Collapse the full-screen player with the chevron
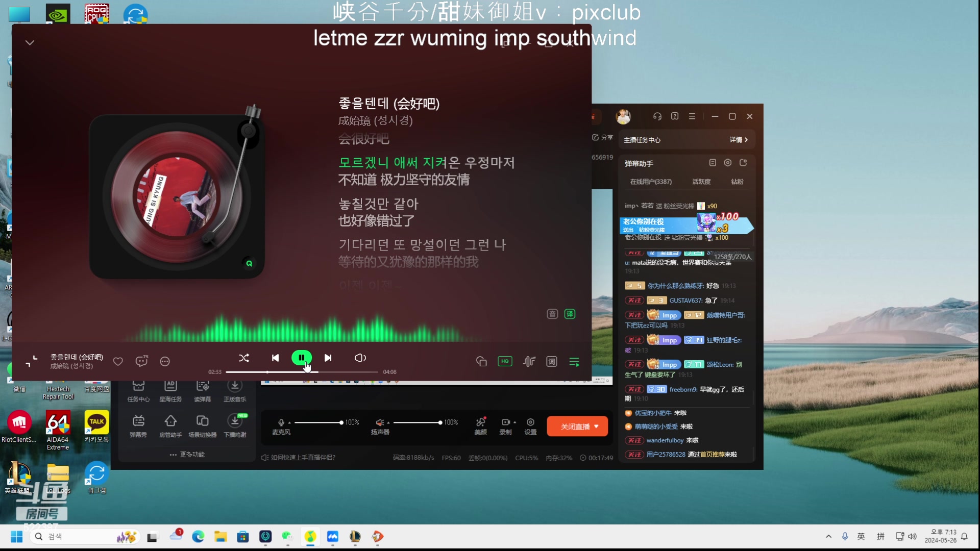This screenshot has width=980, height=551. point(30,42)
